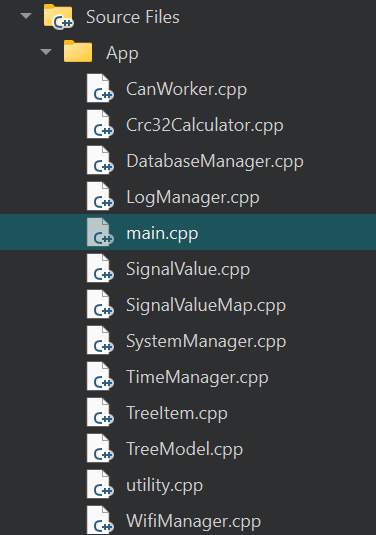This screenshot has height=535, width=376.
Task: Select SignalValueMap.cpp in the tree
Action: 206,306
